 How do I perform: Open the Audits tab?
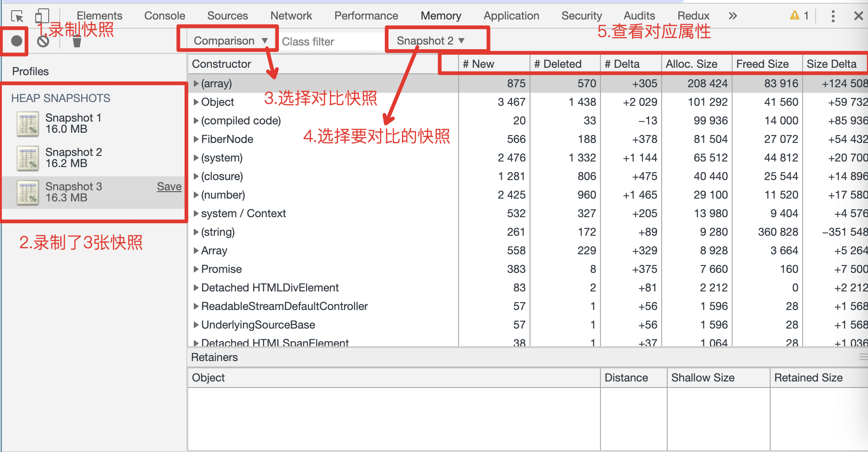tap(639, 16)
